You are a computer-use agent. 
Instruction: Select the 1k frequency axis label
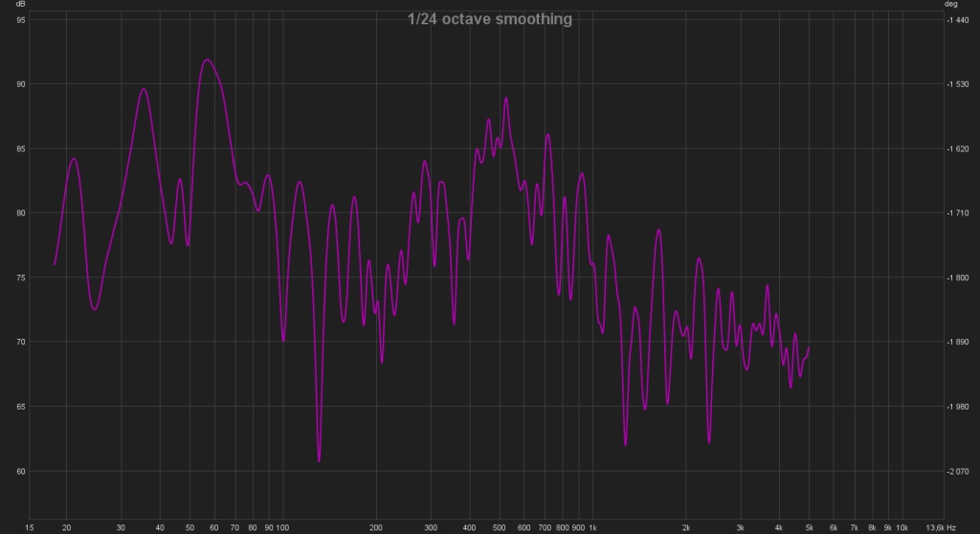click(x=592, y=526)
